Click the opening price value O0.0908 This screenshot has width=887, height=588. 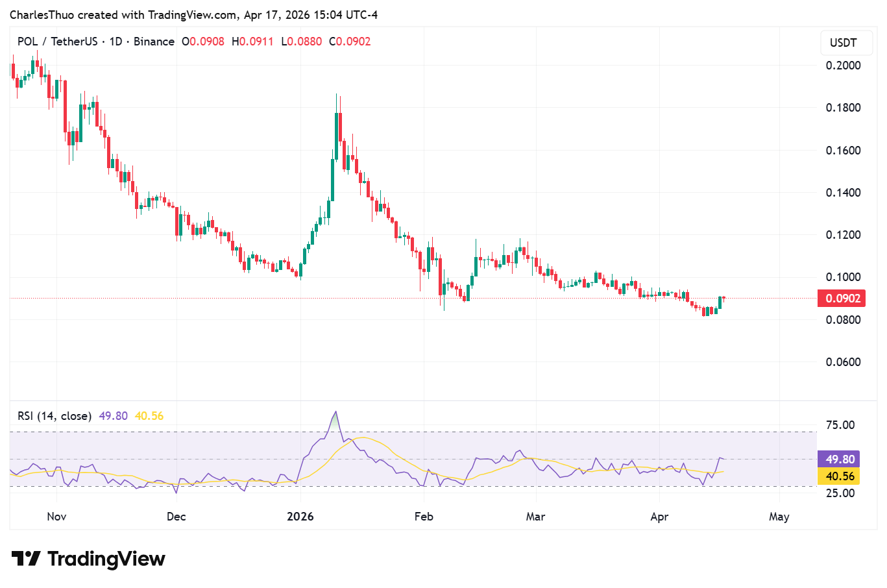[x=202, y=42]
